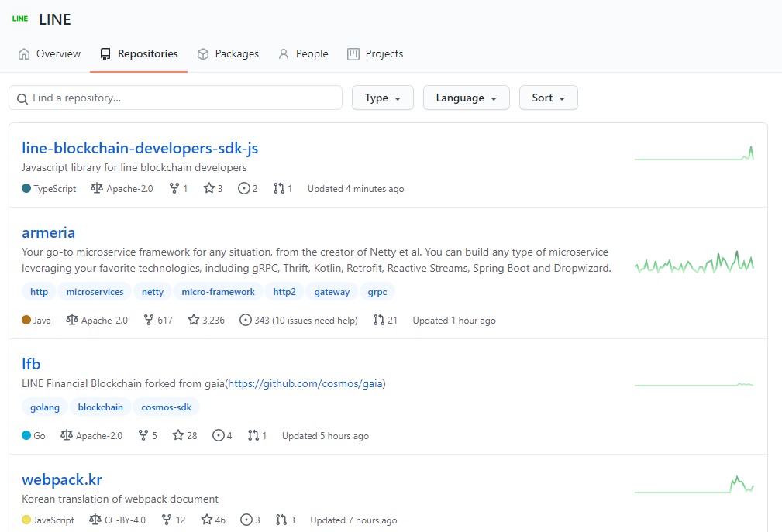Click 'Updated 1 hour ago' text
The height and width of the screenshot is (532, 782).
coord(454,321)
